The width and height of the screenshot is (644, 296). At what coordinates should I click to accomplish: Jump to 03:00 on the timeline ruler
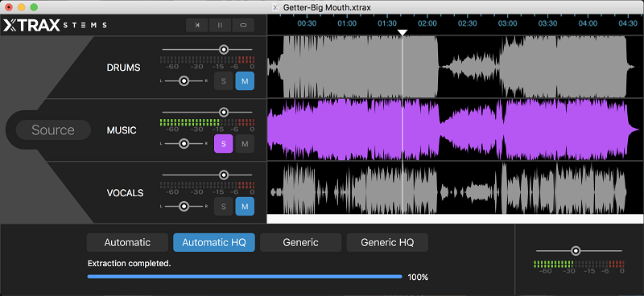(x=508, y=24)
